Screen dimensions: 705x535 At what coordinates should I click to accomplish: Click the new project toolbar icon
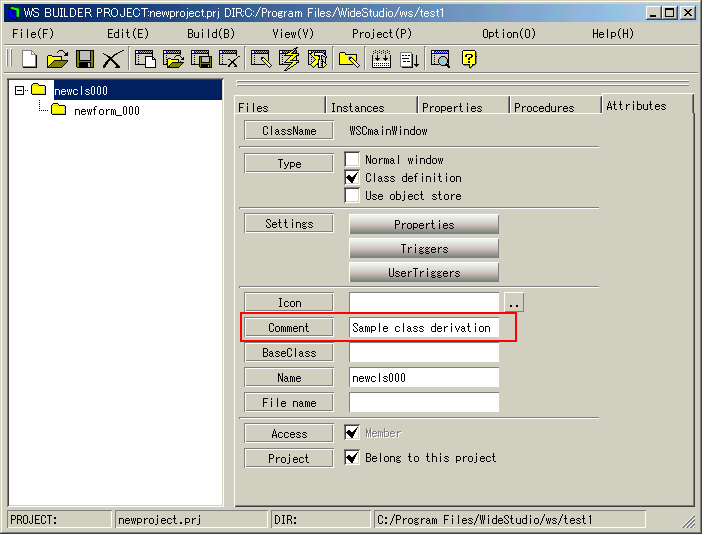[30, 59]
